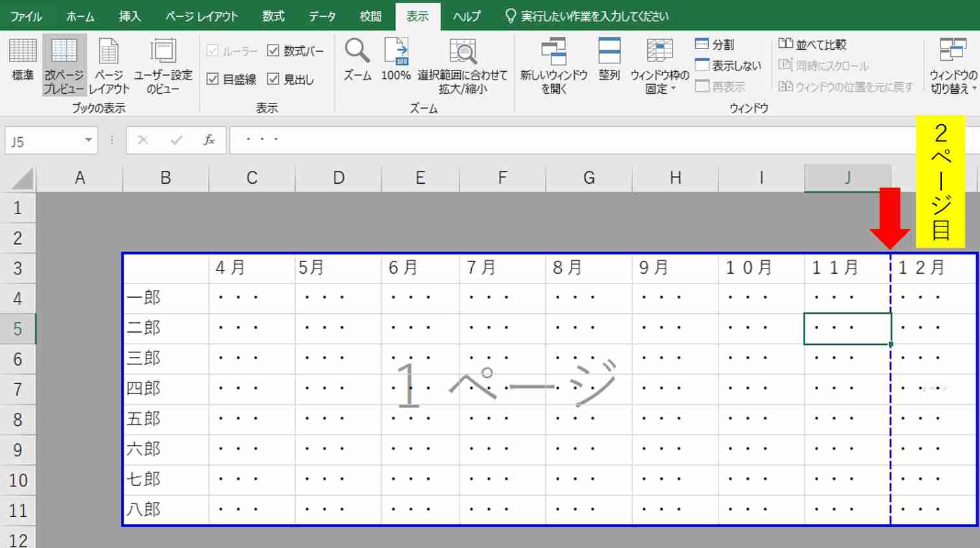Click the 7月 header cell
980x548 pixels.
[502, 268]
